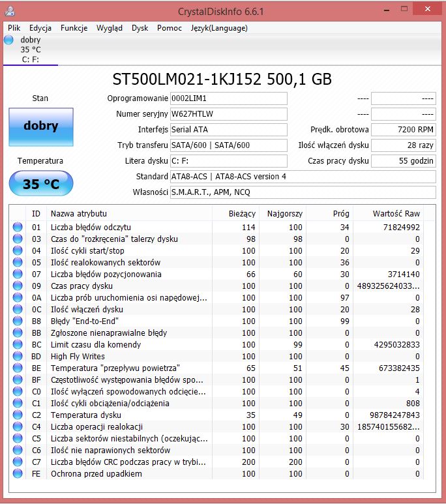Open the Język(Language) menu
This screenshot has width=446, height=504.
[x=219, y=28]
